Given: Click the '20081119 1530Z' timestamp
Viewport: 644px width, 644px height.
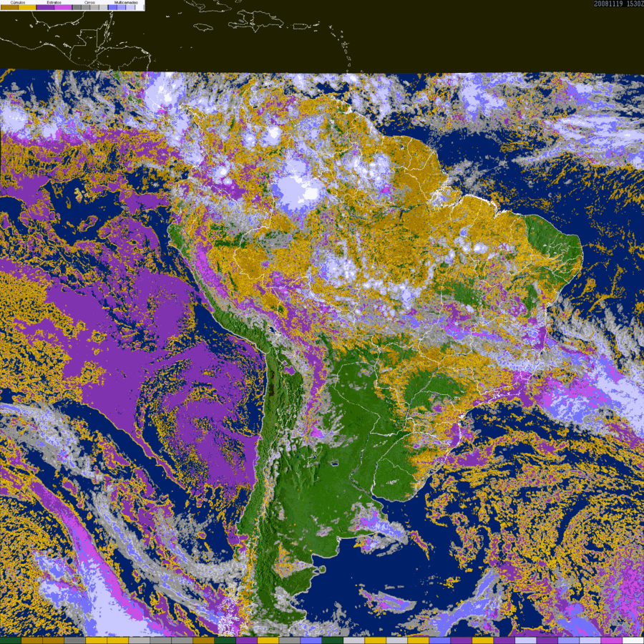Looking at the screenshot, I should coord(618,4).
